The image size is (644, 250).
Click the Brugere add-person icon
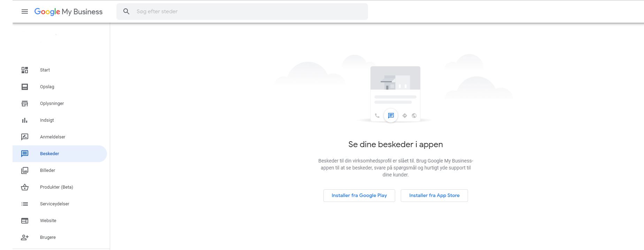point(25,237)
